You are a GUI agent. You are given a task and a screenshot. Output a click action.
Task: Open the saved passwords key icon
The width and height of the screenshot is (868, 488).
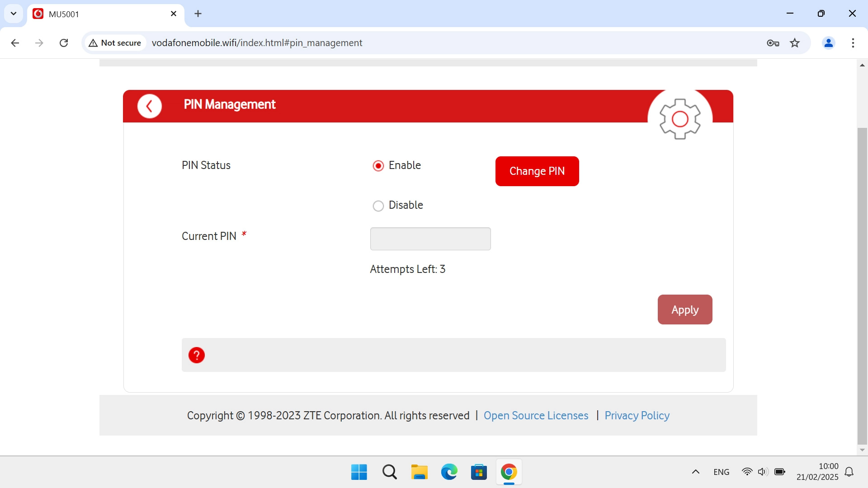(773, 43)
